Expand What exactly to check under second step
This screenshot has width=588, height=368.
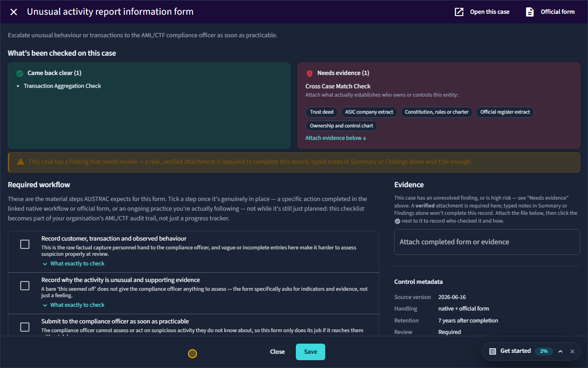[73, 305]
